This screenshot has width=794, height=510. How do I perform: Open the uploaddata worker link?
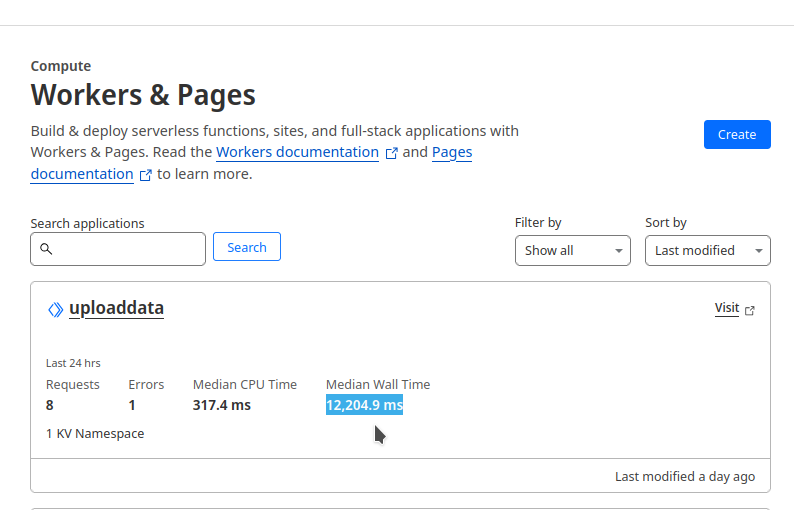(116, 308)
